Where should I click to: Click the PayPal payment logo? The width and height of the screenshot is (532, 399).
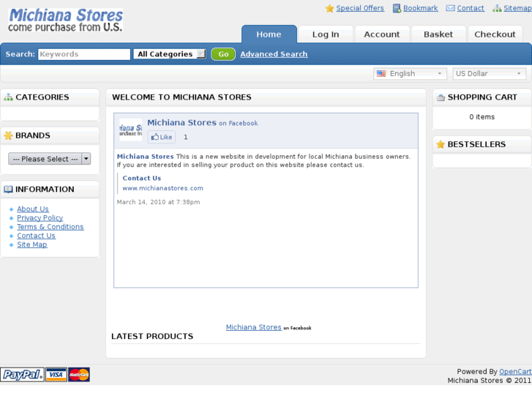pyautogui.click(x=22, y=375)
